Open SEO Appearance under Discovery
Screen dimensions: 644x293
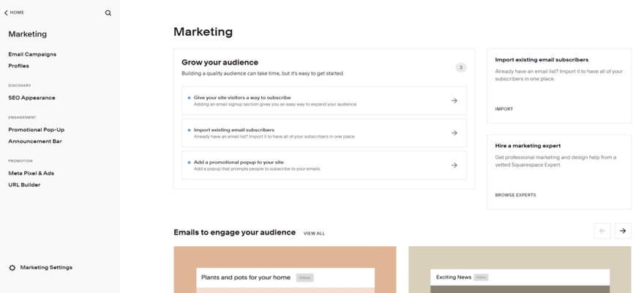pyautogui.click(x=31, y=97)
